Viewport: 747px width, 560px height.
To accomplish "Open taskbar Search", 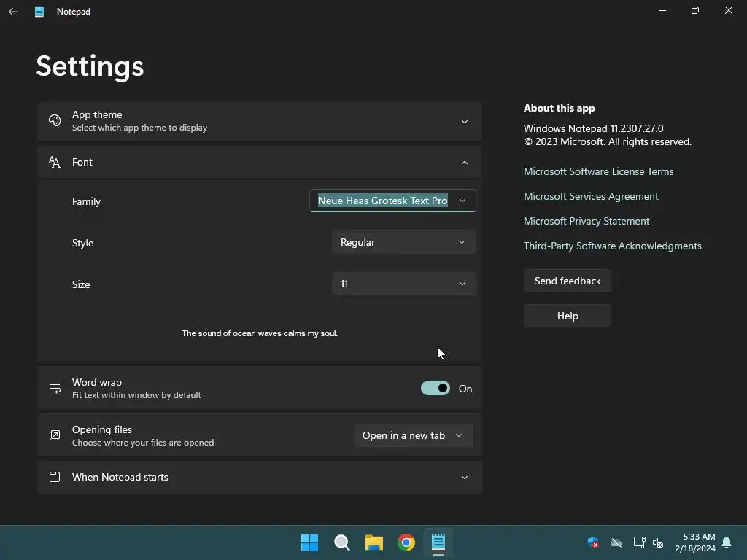I will click(x=341, y=542).
